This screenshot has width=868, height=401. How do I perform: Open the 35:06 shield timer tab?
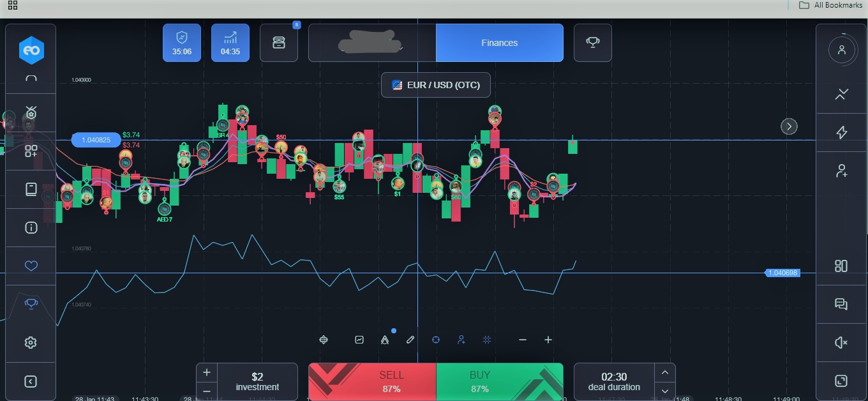tap(182, 43)
